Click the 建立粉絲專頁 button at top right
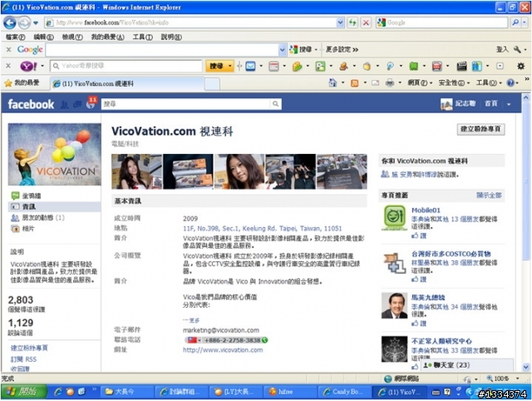532x401 pixels. (x=480, y=129)
